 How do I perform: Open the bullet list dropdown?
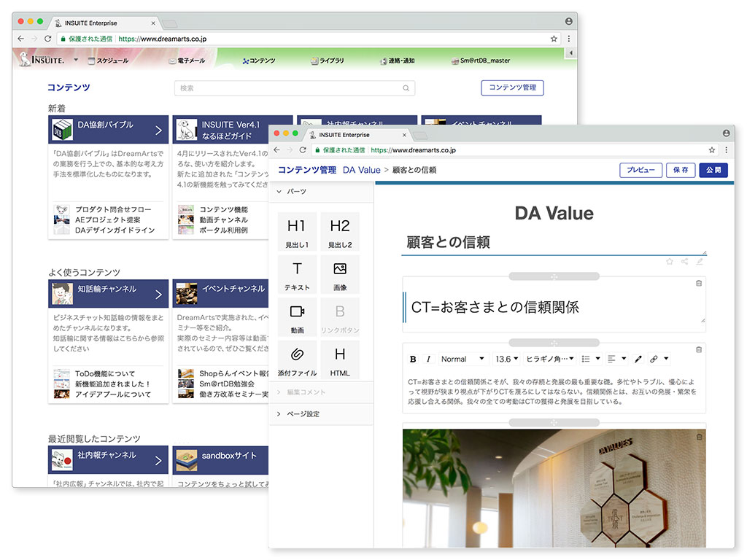[x=591, y=359]
